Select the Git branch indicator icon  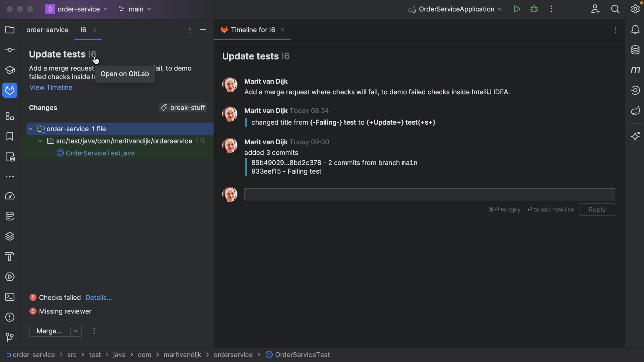point(121,9)
